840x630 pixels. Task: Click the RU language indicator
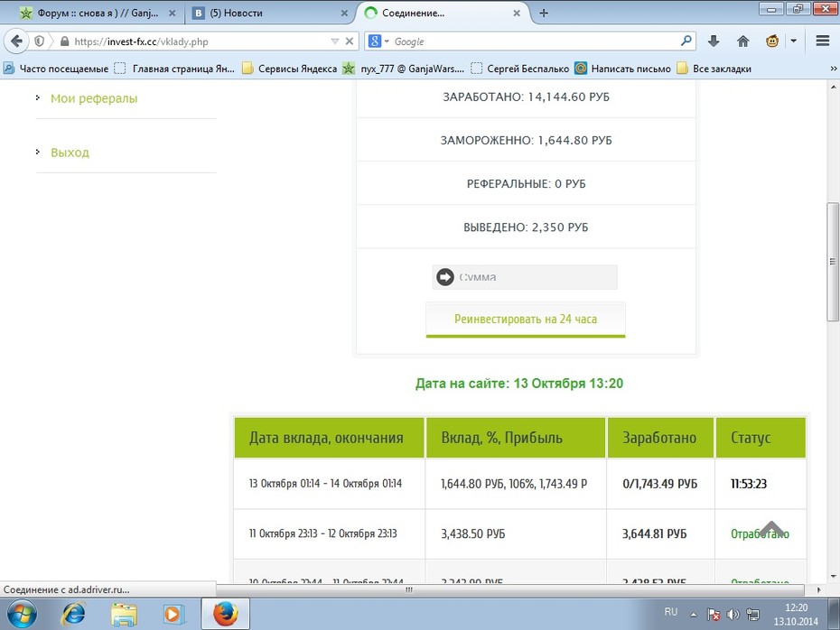[671, 611]
